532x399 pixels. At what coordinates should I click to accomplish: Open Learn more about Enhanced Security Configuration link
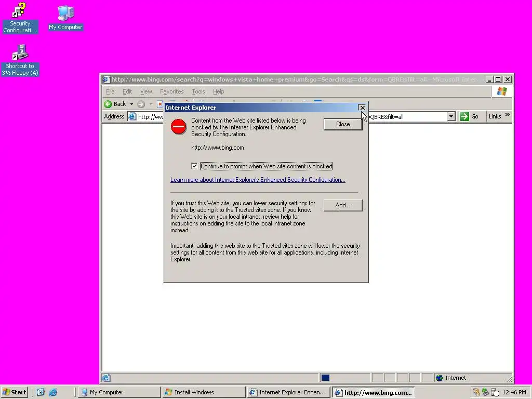click(258, 180)
